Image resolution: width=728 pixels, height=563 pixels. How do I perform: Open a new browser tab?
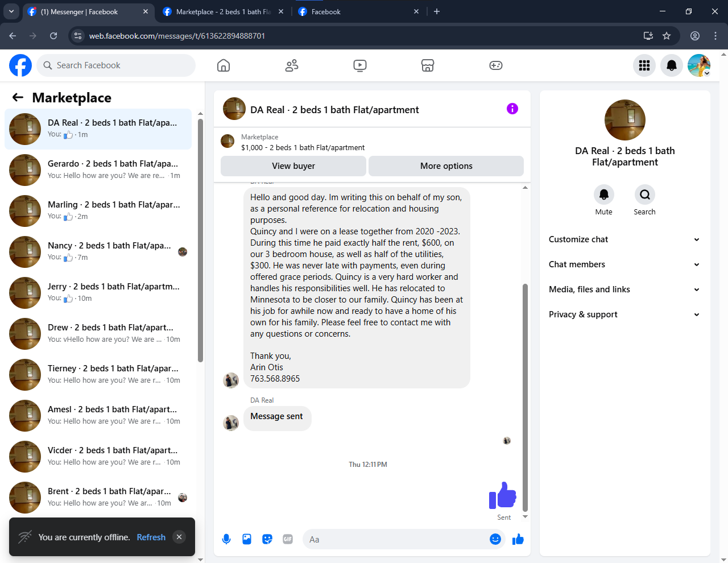point(437,11)
